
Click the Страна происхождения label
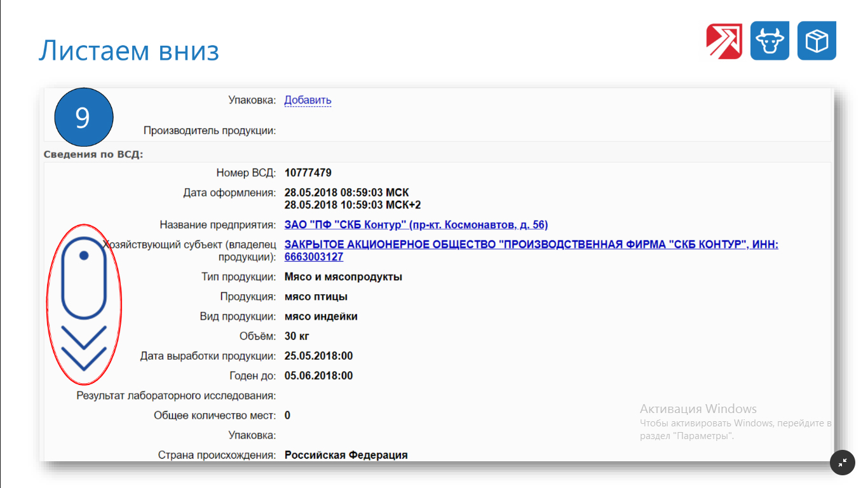217,455
